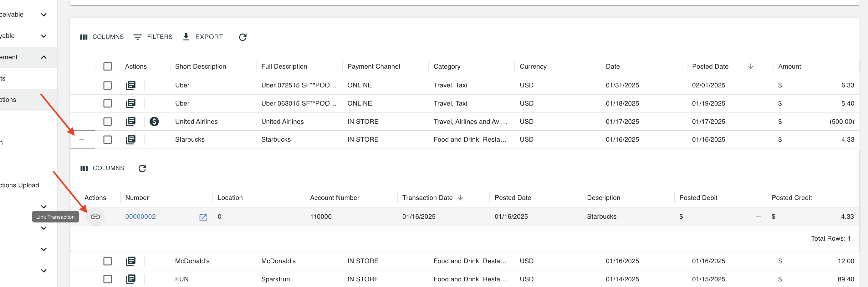The height and width of the screenshot is (287, 868).
Task: Expand the 'ceivable' sidebar section chevron
Action: coord(43,14)
